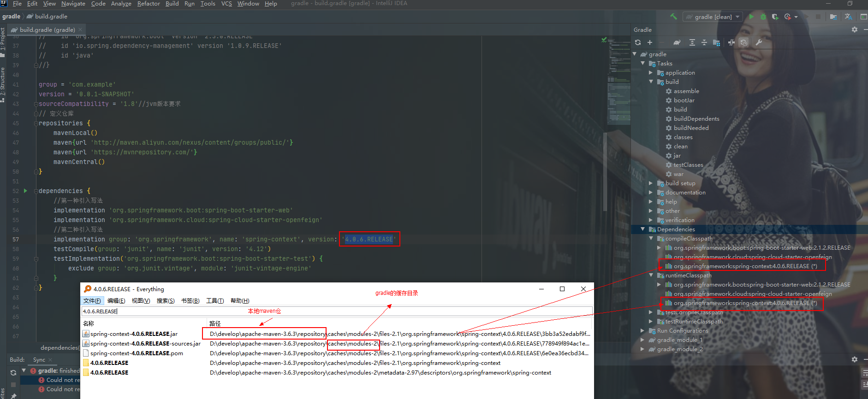Click the stop square in the Build window
Viewport: 868px width, 399px height.
(13, 384)
